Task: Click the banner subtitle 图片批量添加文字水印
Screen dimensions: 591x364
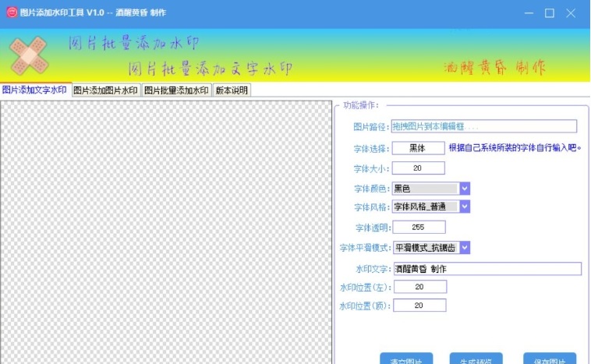Action: (211, 69)
